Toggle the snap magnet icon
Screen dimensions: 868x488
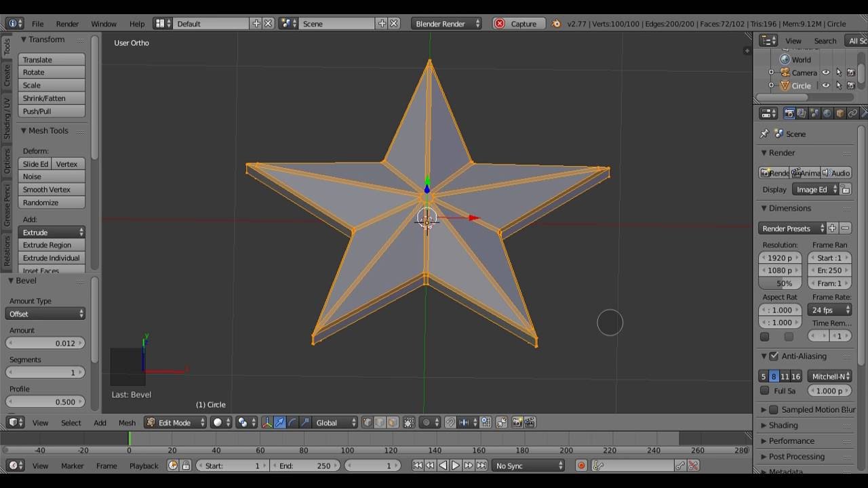click(450, 422)
